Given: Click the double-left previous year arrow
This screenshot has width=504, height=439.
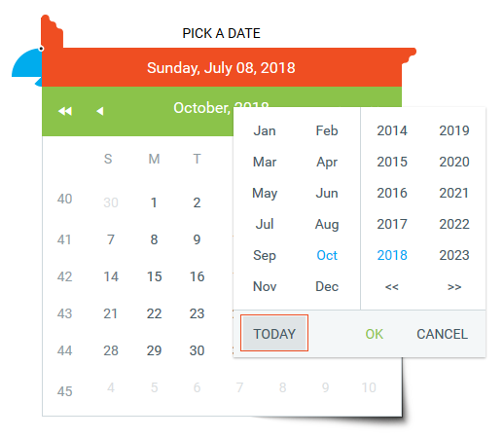Looking at the screenshot, I should [65, 111].
